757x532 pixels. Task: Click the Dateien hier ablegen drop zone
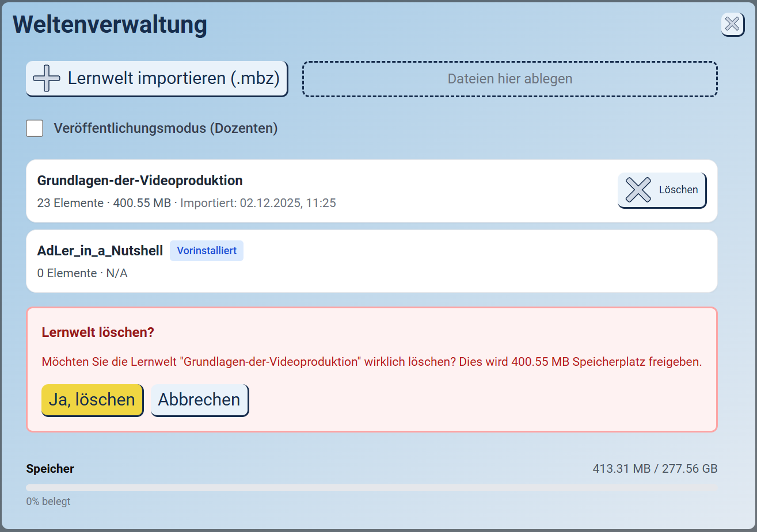(x=509, y=78)
